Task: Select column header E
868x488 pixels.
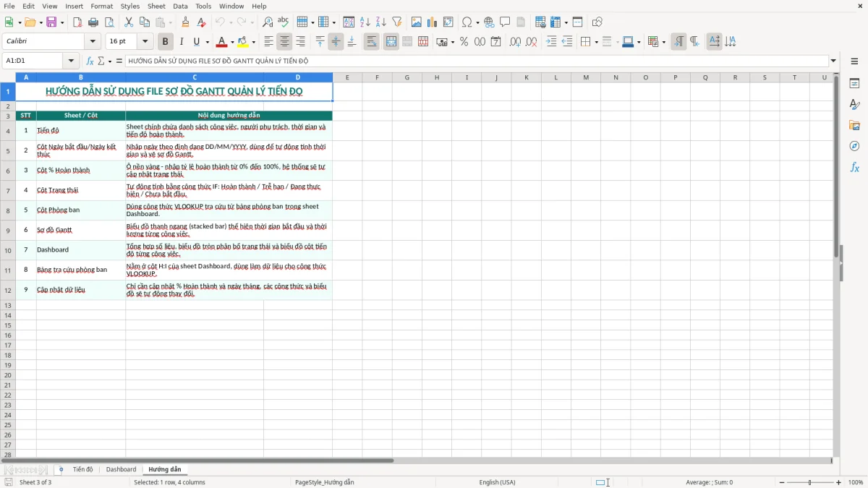Action: [347, 77]
